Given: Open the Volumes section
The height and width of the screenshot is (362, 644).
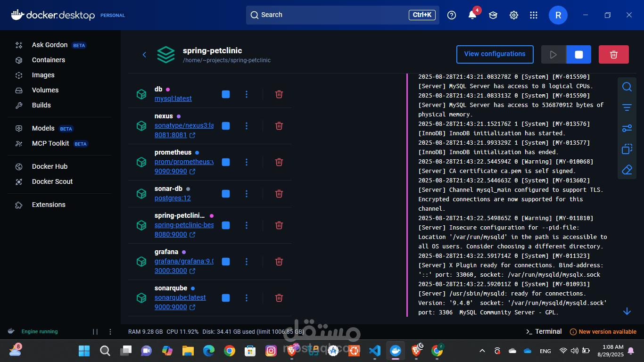Looking at the screenshot, I should pos(45,90).
